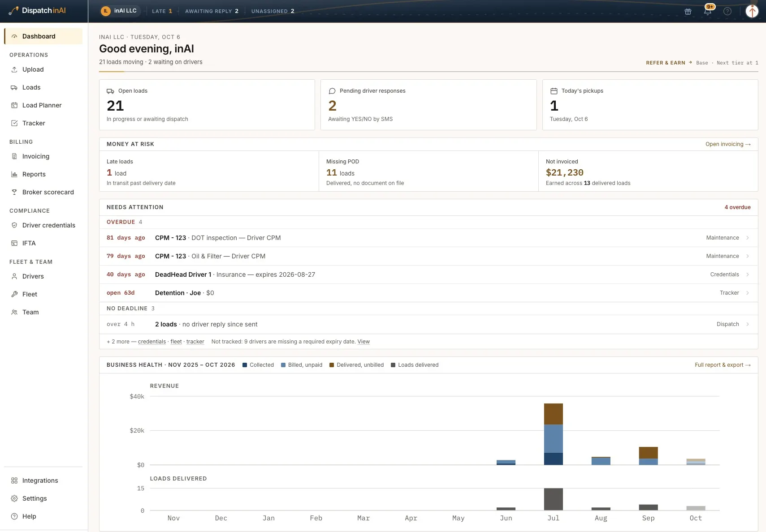Click the Delivered, unbilled legend swatch

(x=332, y=365)
